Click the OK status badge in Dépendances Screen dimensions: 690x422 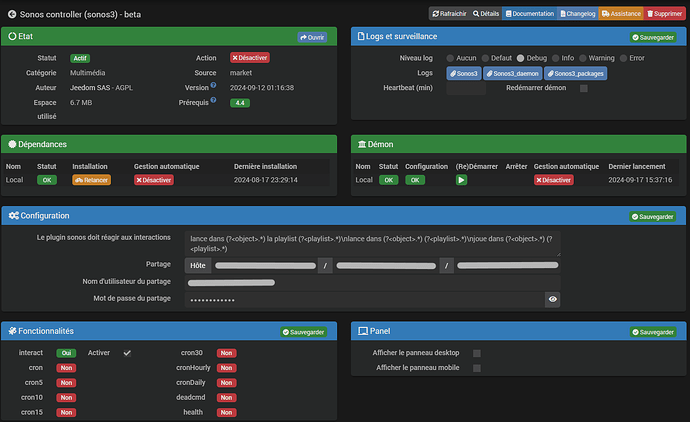coord(47,180)
